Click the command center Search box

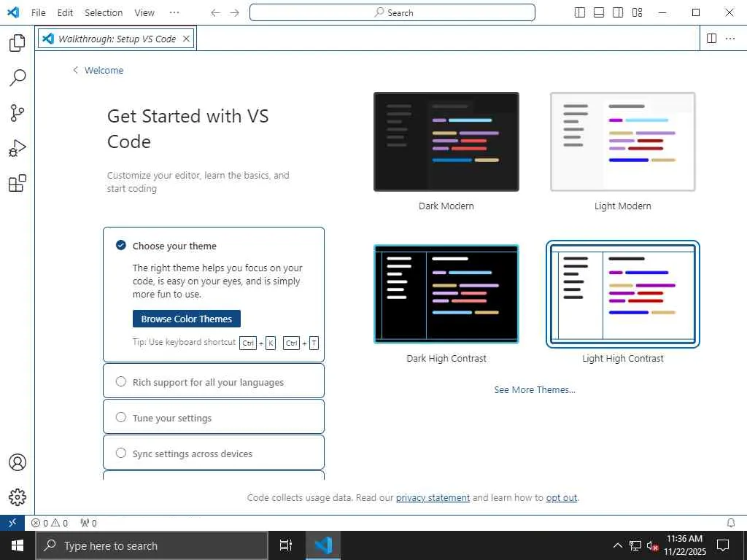392,13
